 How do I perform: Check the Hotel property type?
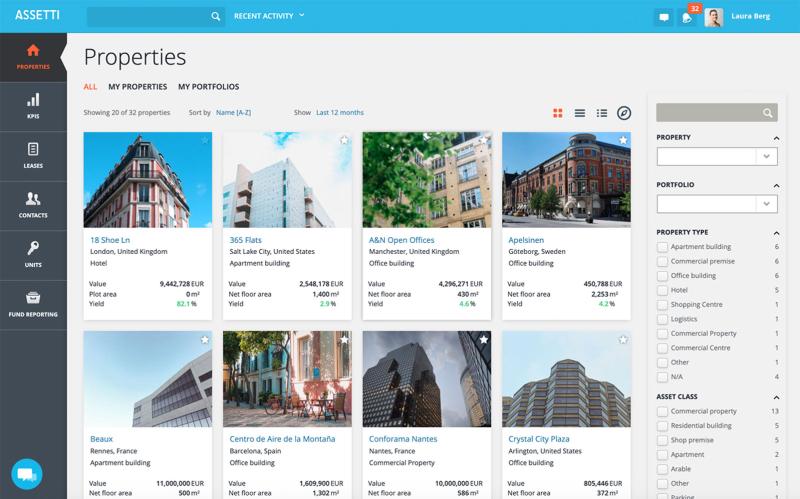pyautogui.click(x=662, y=290)
